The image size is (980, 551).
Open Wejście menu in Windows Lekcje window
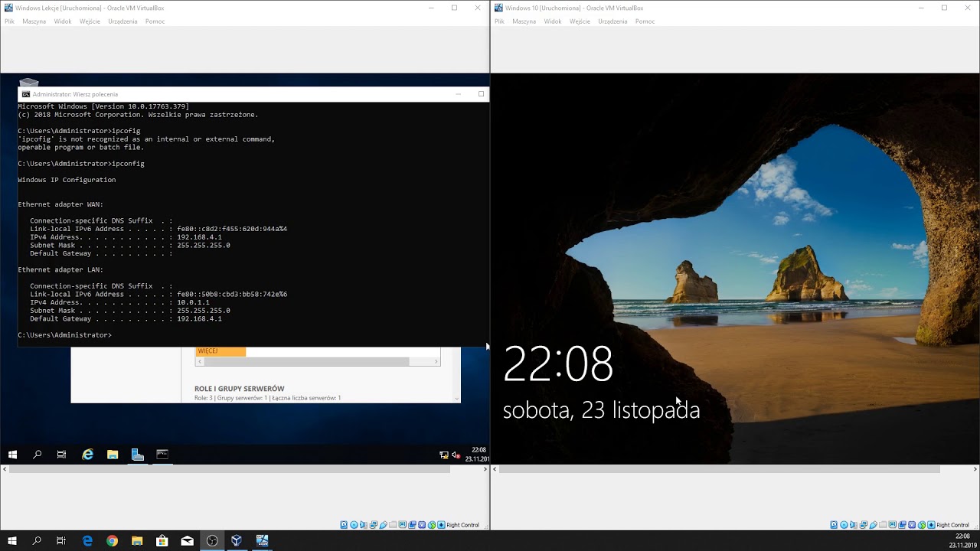[90, 21]
